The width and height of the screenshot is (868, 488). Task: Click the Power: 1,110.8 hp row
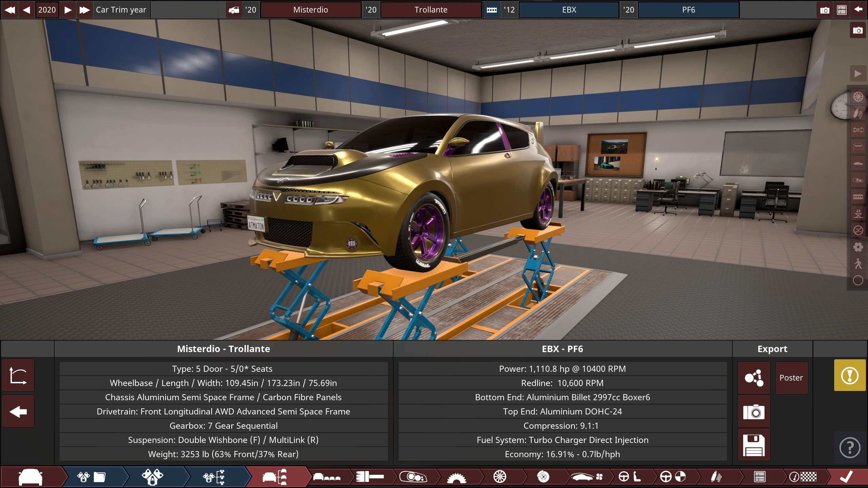pos(563,369)
